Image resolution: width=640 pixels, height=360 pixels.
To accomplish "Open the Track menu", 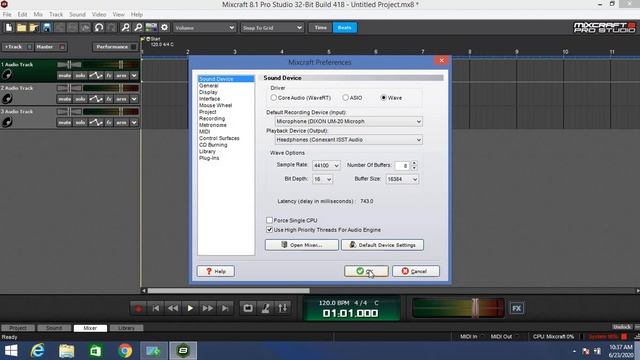I will (x=56, y=14).
